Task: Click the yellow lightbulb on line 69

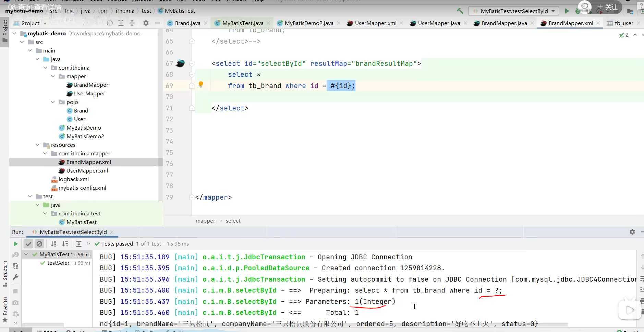Action: [201, 84]
